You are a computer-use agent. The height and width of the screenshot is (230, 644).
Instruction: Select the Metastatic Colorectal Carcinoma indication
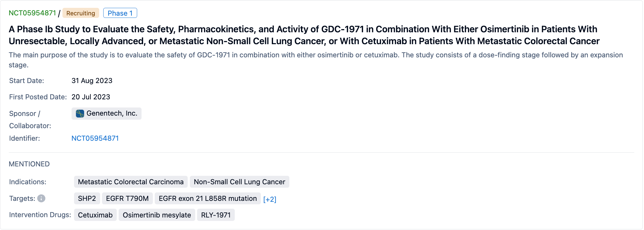click(x=131, y=182)
